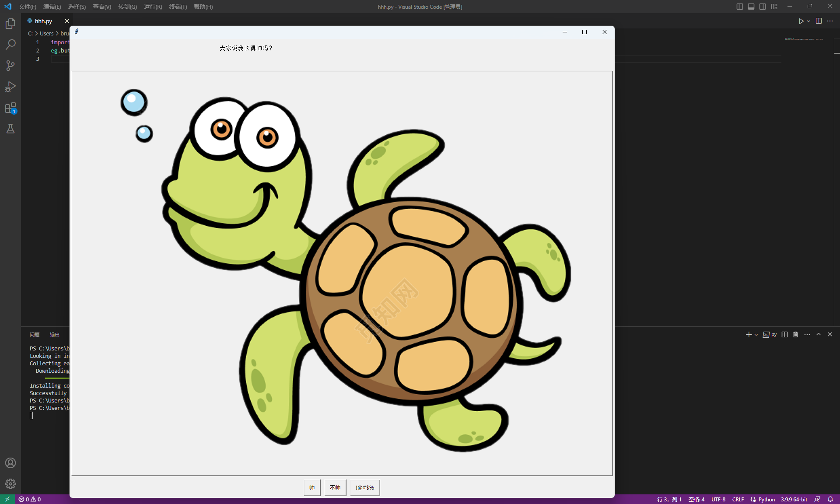Toggle the bottom panel layout icon
Image resolution: width=840 pixels, height=504 pixels.
(751, 7)
